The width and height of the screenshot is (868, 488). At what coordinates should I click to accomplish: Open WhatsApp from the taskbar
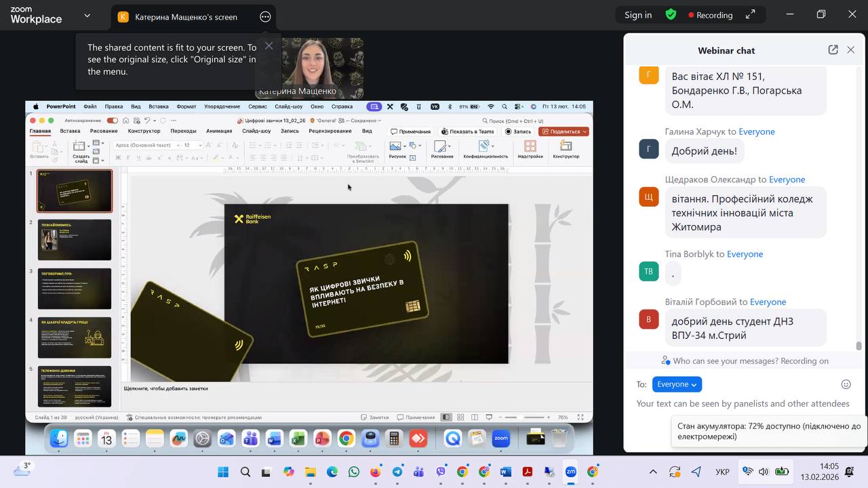[354, 472]
